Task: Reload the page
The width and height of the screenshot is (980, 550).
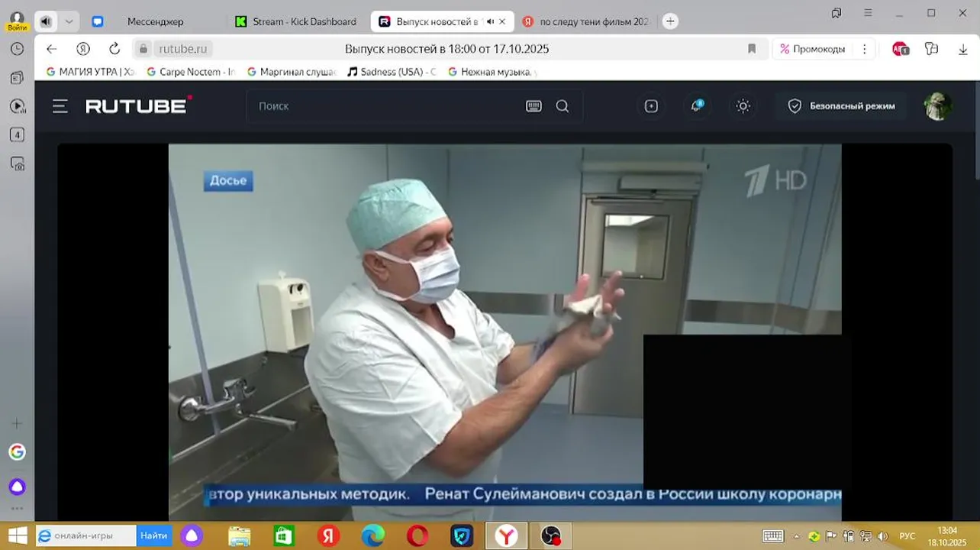Action: (114, 49)
